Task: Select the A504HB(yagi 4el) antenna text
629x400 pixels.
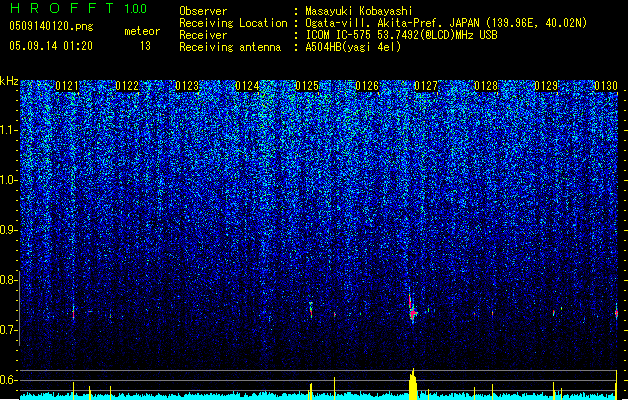Action: tap(353, 47)
